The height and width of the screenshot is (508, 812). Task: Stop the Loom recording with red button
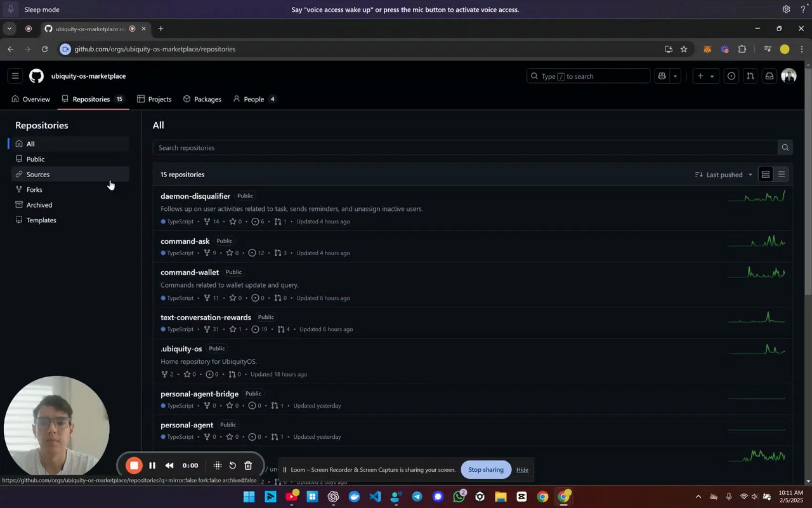pos(134,465)
